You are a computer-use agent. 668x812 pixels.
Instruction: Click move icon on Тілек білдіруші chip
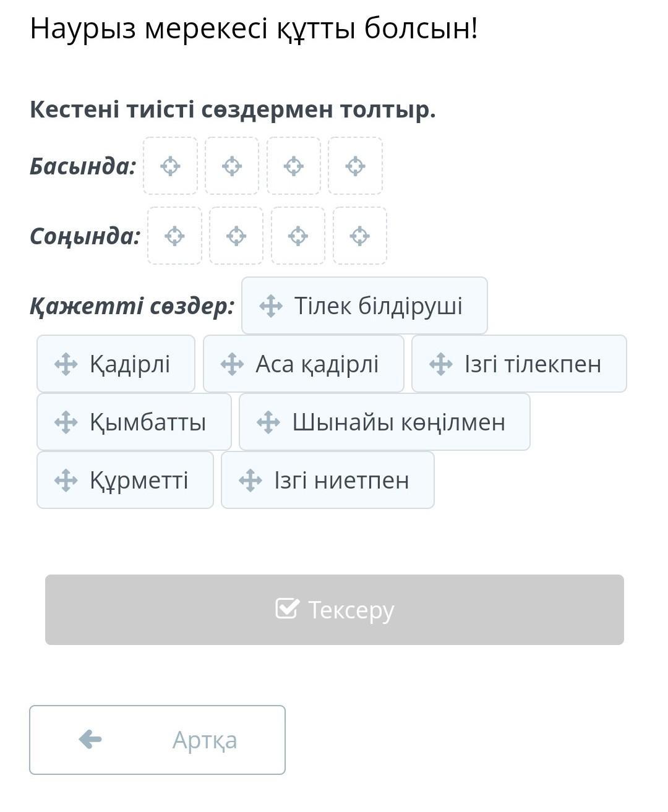(x=271, y=306)
